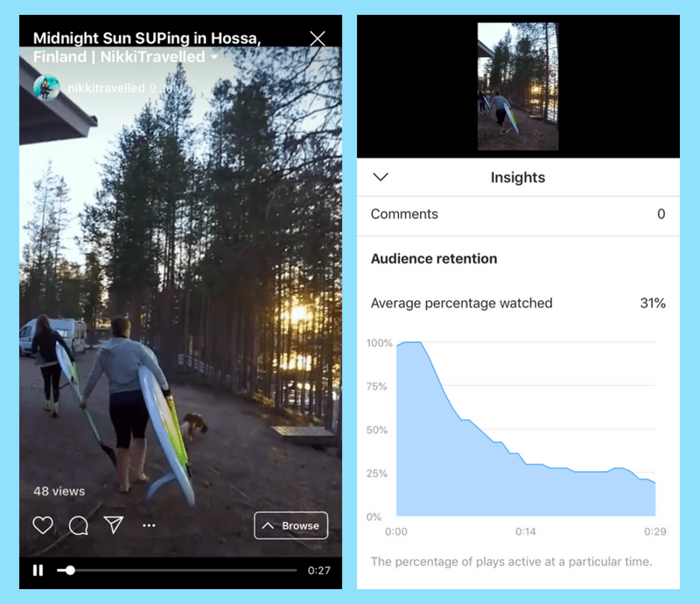Screen dimensions: 700x604
Task: Click the 0:27 remaining time label
Action: point(318,571)
